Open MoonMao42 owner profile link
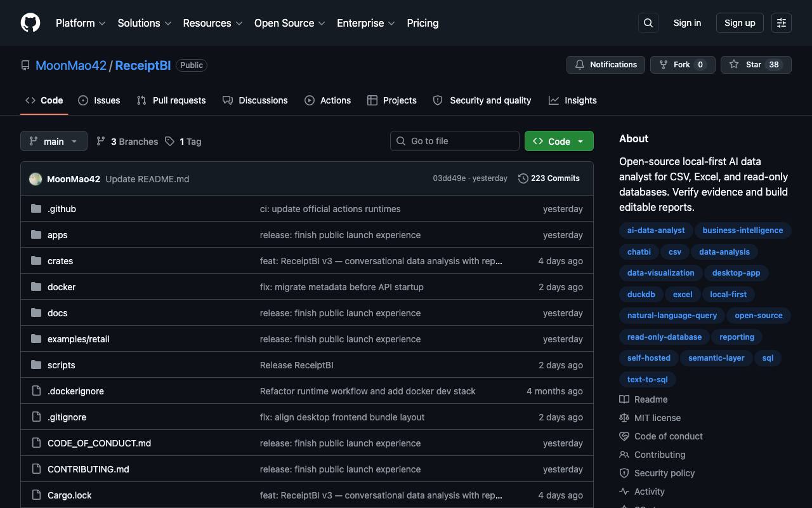Image resolution: width=812 pixels, height=508 pixels. click(71, 65)
